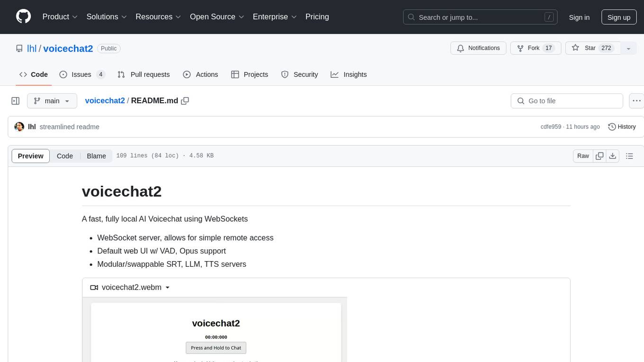
Task: Open the streamlined readme commit message
Action: (70, 127)
